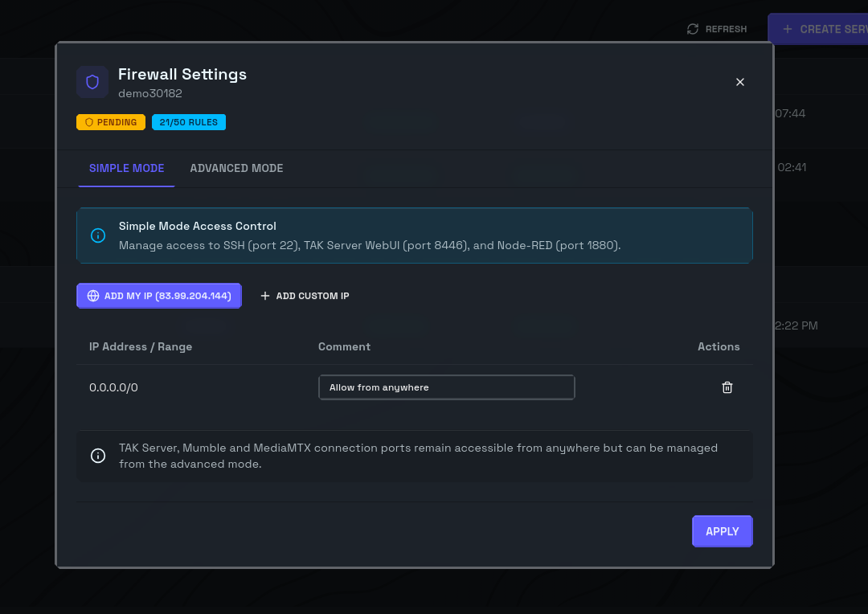Click the 'Allow from anywhere' comment field
This screenshot has width=868, height=614.
coord(446,387)
